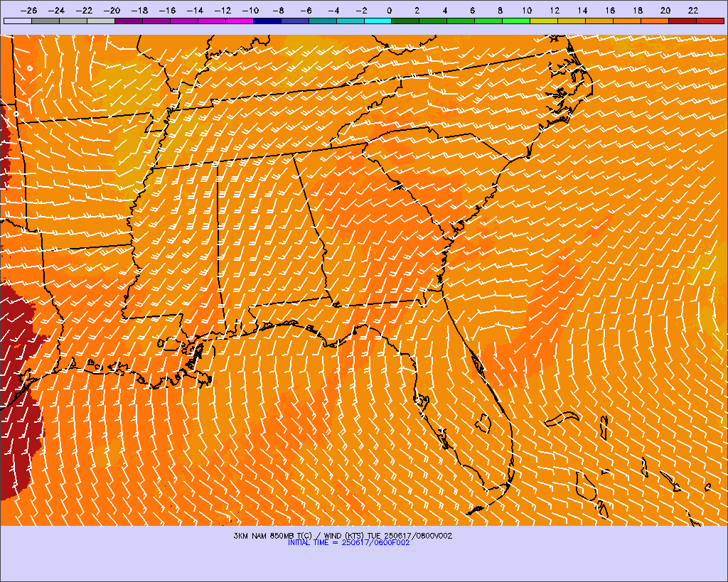Viewport: 728px width, 582px height.
Task: Select the magenta swatch between -12 and -10
Action: (x=240, y=21)
